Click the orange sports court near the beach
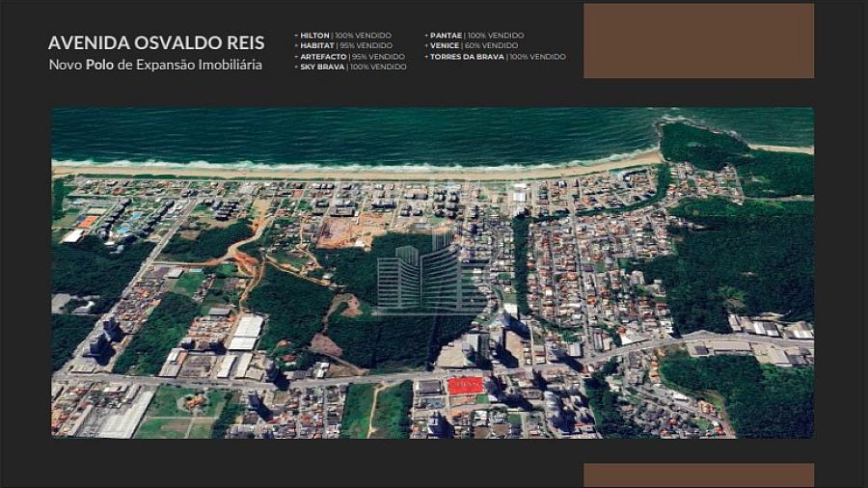 tap(87, 221)
